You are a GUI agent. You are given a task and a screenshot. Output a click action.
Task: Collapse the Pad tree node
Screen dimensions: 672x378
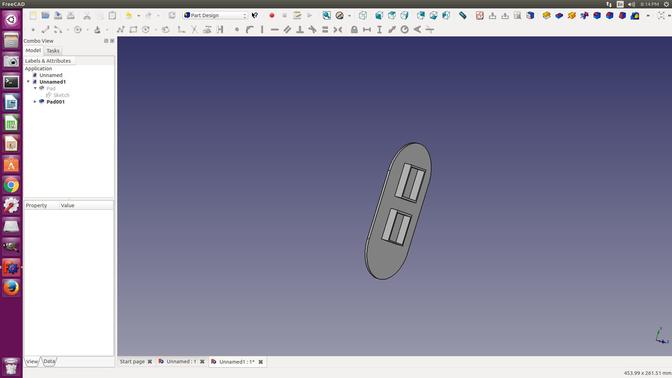pyautogui.click(x=35, y=88)
